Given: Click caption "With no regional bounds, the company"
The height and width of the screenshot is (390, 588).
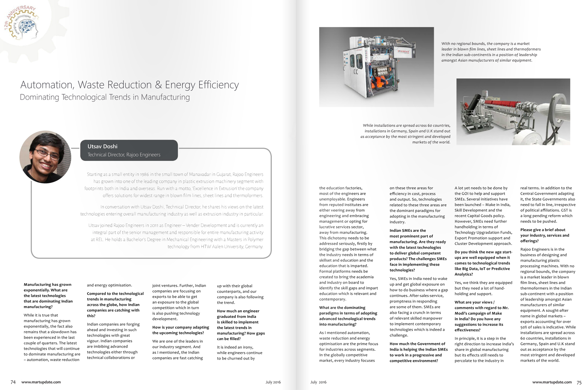Looking at the screenshot, I should tap(491, 52).
